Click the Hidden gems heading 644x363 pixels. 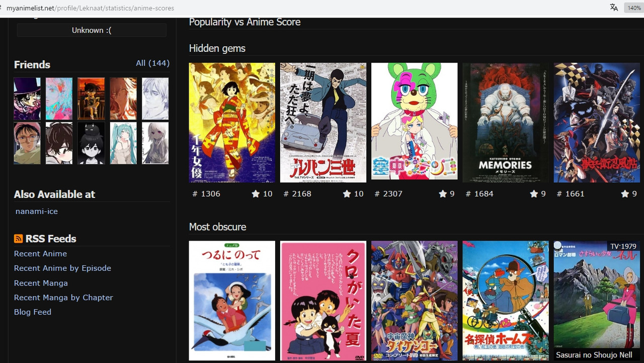tap(217, 48)
